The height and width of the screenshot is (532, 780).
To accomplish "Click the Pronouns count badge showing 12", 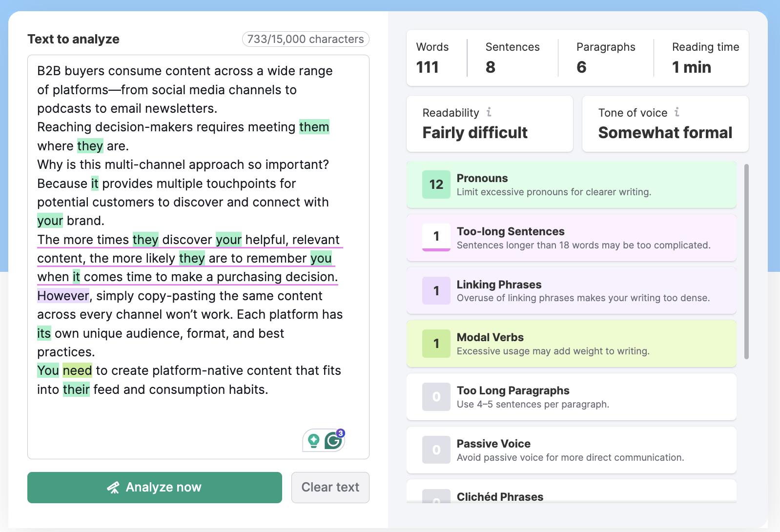I will point(436,184).
